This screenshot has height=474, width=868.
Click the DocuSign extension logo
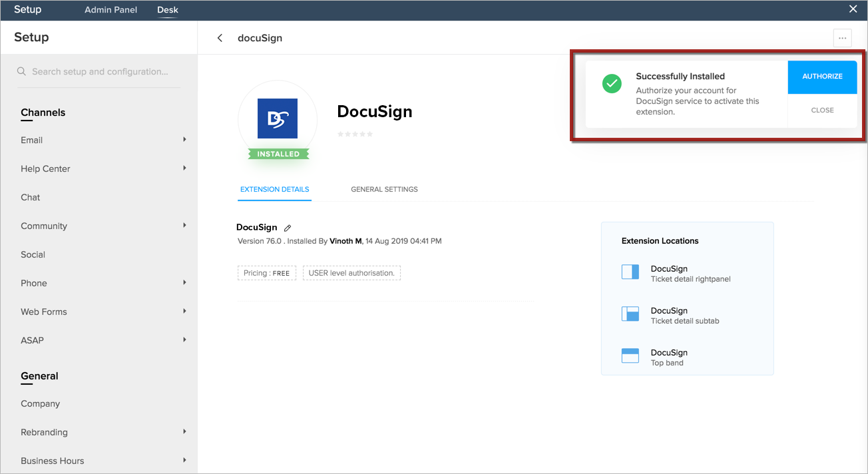pos(278,118)
